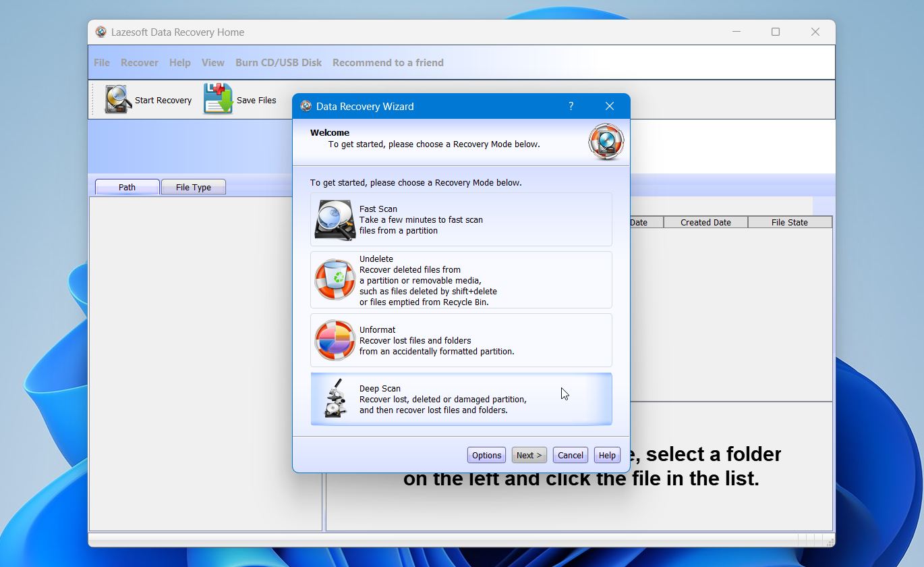924x567 pixels.
Task: Select the Deep Scan microscope icon
Action: pyautogui.click(x=333, y=399)
